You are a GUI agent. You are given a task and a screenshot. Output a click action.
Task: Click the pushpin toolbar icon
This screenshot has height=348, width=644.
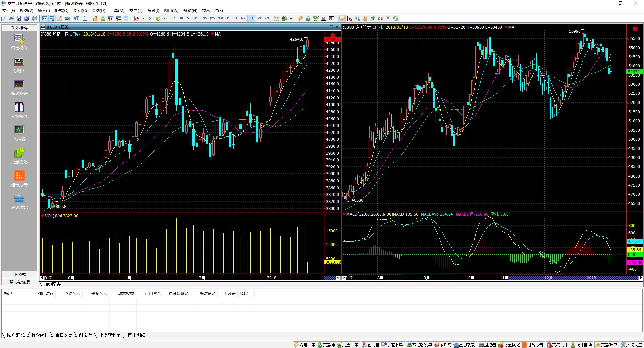click(373, 18)
